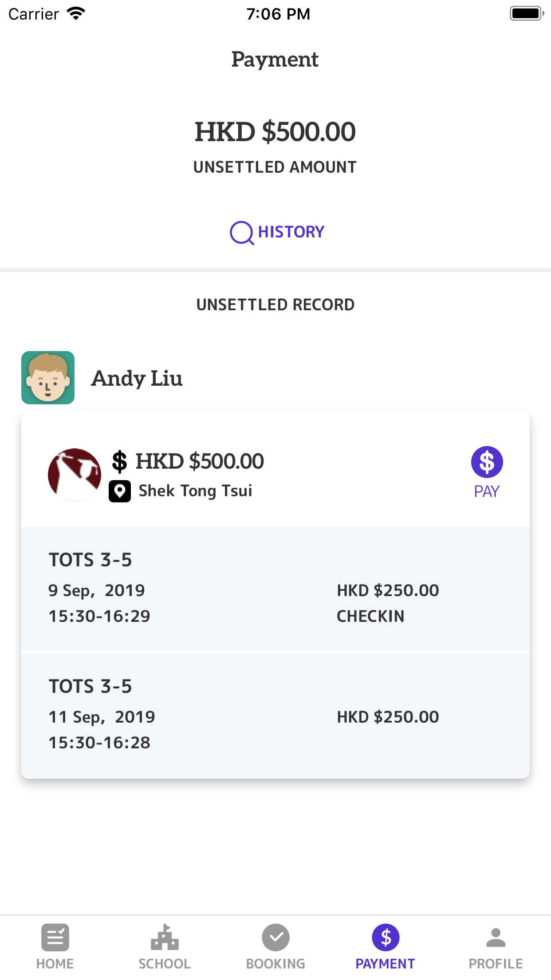
Task: Open the 11 Sep 2019 TOTS 3-5 record
Action: coord(275,715)
